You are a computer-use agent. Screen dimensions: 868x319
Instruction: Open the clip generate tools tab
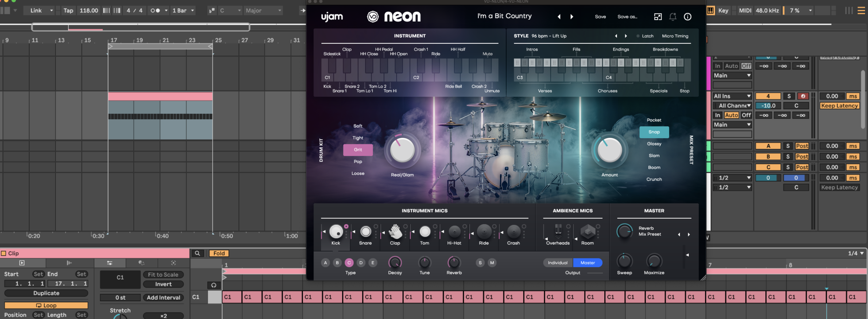coord(174,263)
